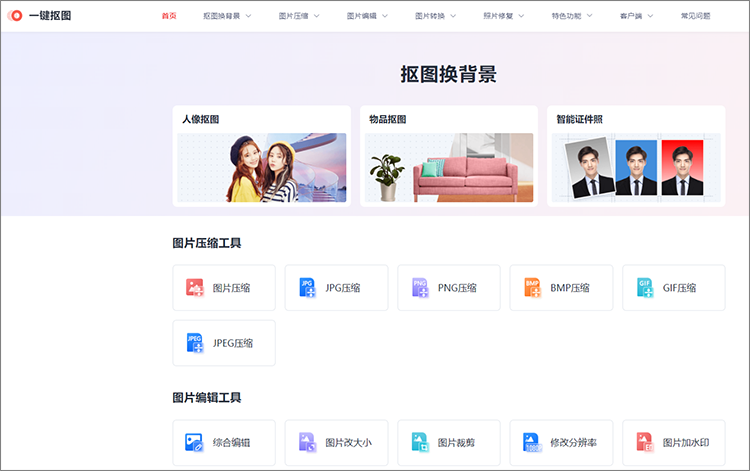Expand the 图片编辑 navigation chevron
This screenshot has width=750, height=471.
pos(385,16)
